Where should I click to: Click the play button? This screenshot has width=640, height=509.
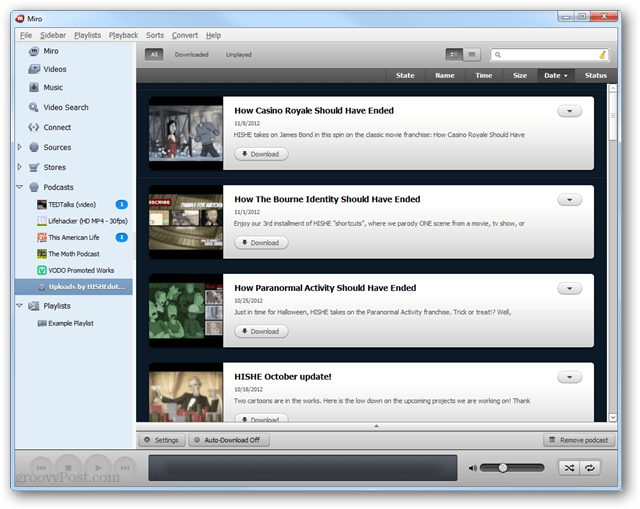click(98, 468)
